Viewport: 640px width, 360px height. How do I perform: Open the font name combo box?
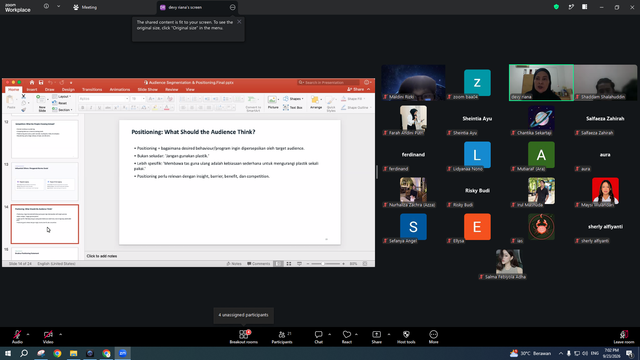(x=104, y=99)
